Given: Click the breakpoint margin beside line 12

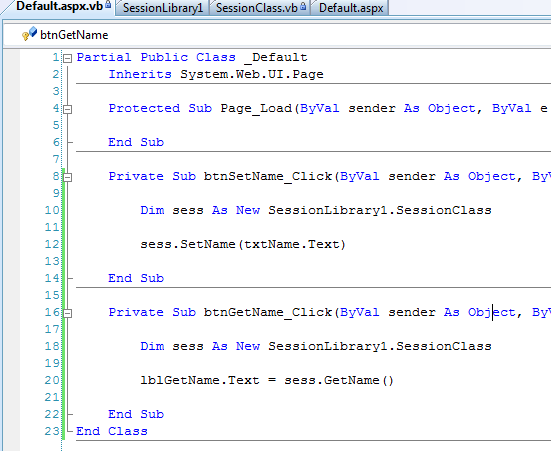Looking at the screenshot, I should pos(11,244).
